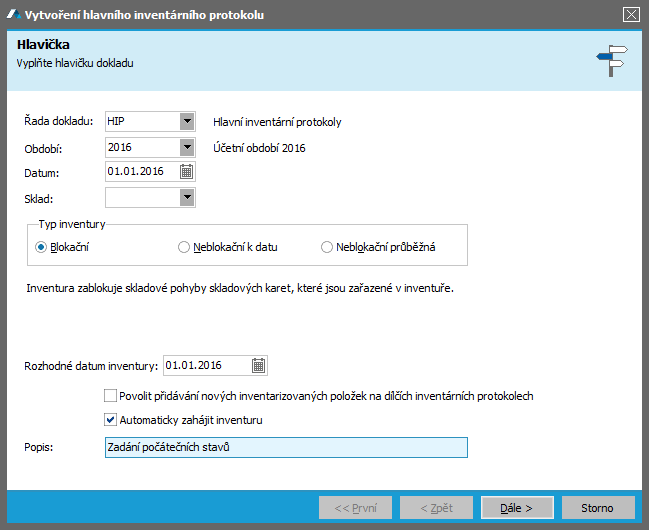This screenshot has width=650, height=531.
Task: Click the Rozhodné datum inventury date field
Action: click(x=206, y=365)
